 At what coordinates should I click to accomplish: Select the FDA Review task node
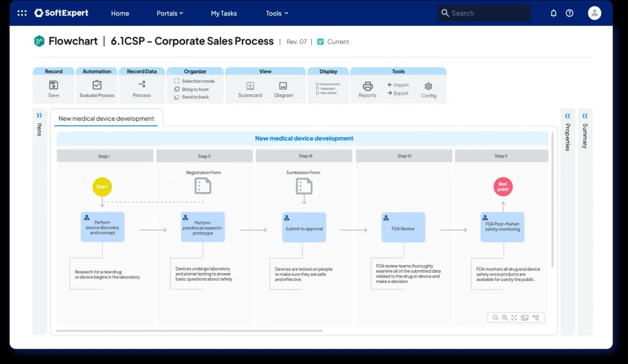click(403, 227)
